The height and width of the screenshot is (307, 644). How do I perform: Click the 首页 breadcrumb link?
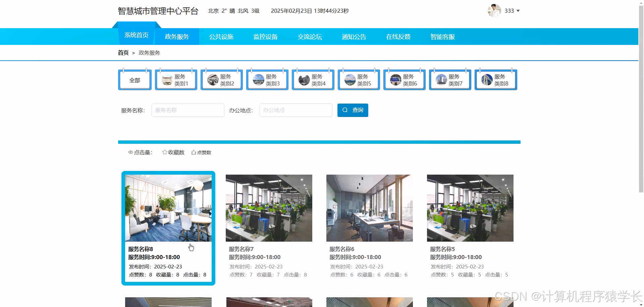click(123, 53)
